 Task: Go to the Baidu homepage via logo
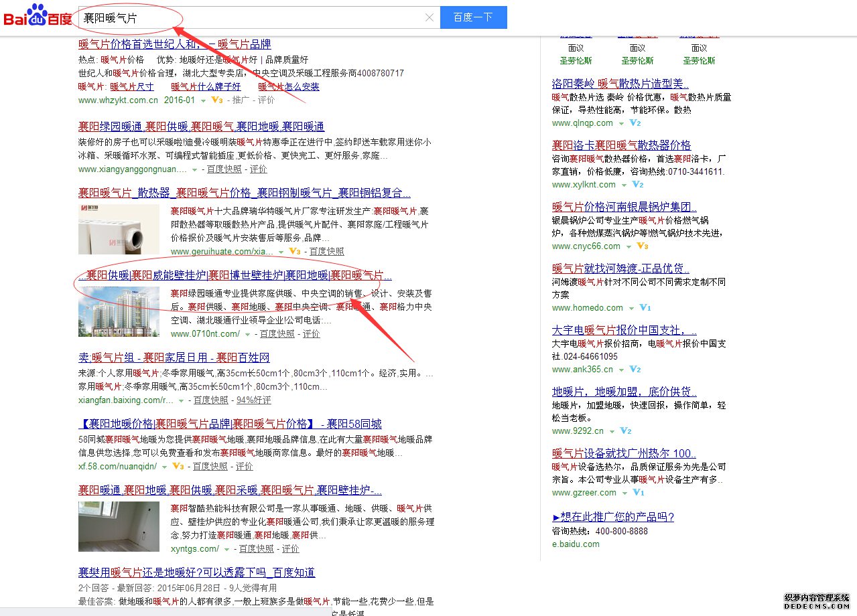pyautogui.click(x=38, y=15)
